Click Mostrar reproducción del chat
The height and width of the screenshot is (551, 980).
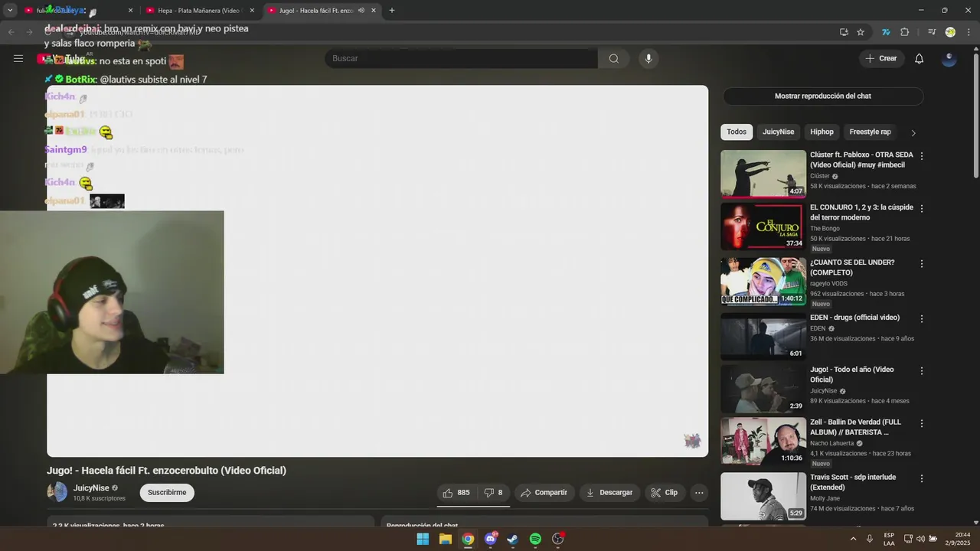822,96
